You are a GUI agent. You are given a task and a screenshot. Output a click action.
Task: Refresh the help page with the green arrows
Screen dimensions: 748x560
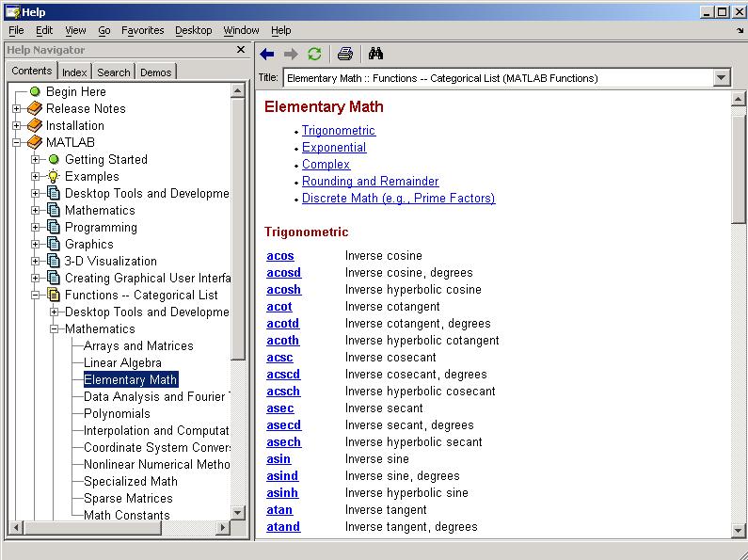pos(314,54)
